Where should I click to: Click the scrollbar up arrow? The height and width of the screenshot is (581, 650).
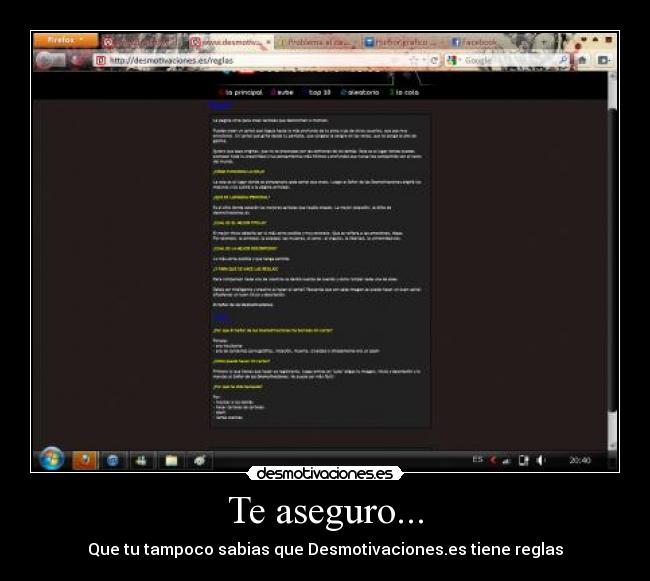[612, 77]
